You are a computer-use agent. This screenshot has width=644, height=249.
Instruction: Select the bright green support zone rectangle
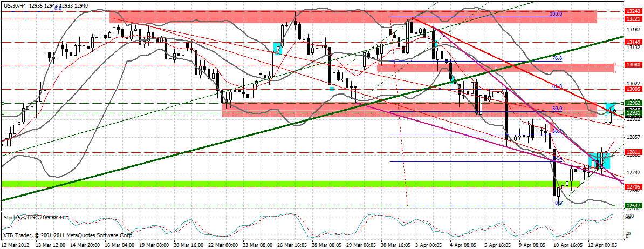pos(290,183)
